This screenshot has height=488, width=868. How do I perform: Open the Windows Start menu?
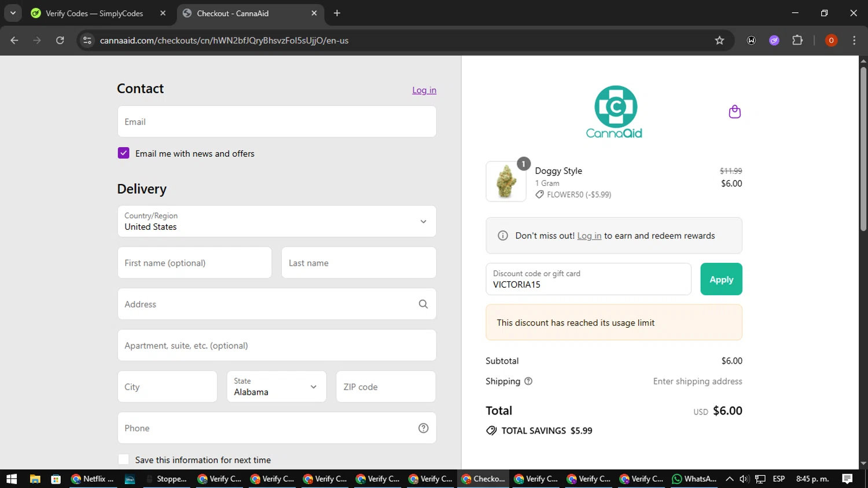[x=12, y=479]
